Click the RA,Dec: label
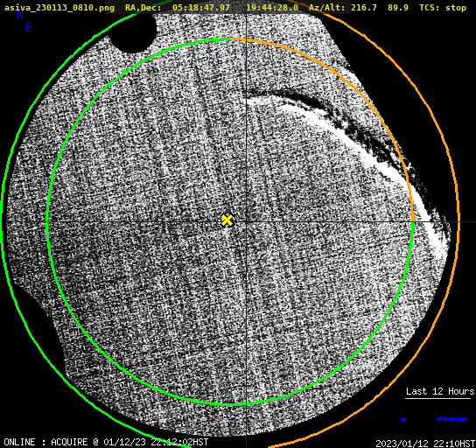476x448 pixels. pyautogui.click(x=143, y=8)
